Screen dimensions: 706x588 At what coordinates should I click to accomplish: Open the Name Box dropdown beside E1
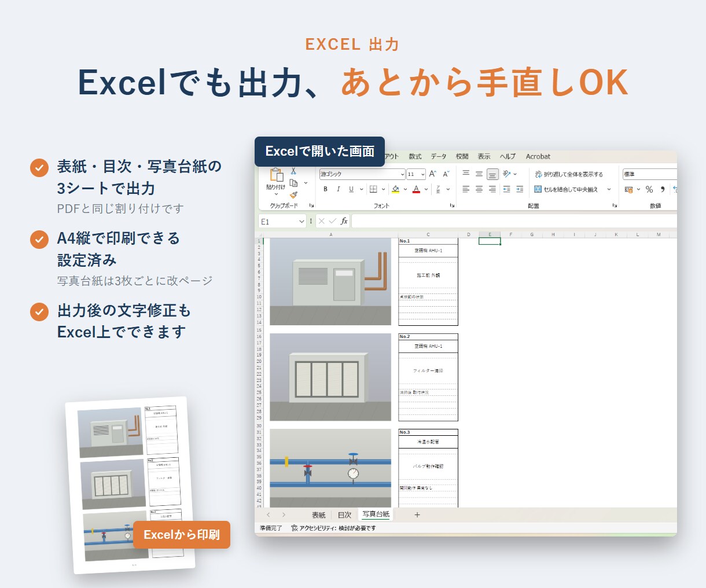tap(301, 222)
